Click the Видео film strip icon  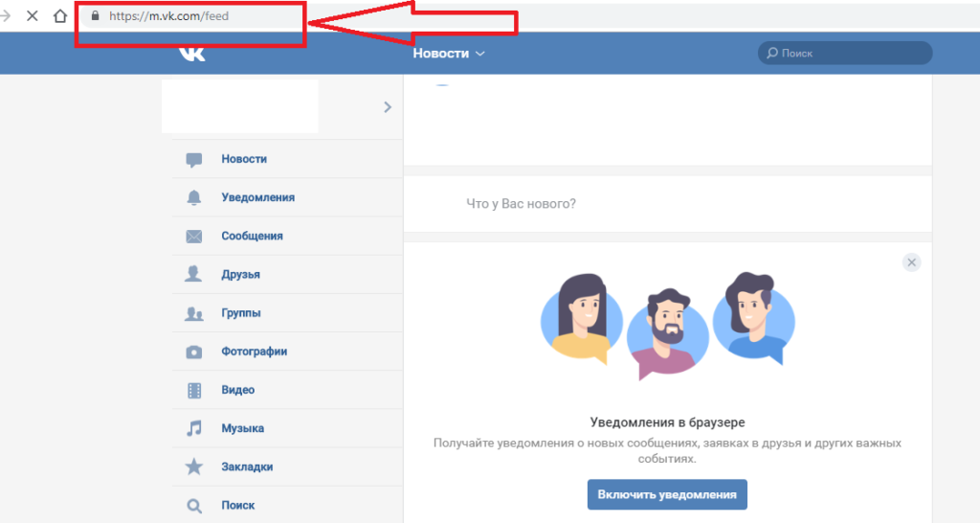pyautogui.click(x=193, y=391)
